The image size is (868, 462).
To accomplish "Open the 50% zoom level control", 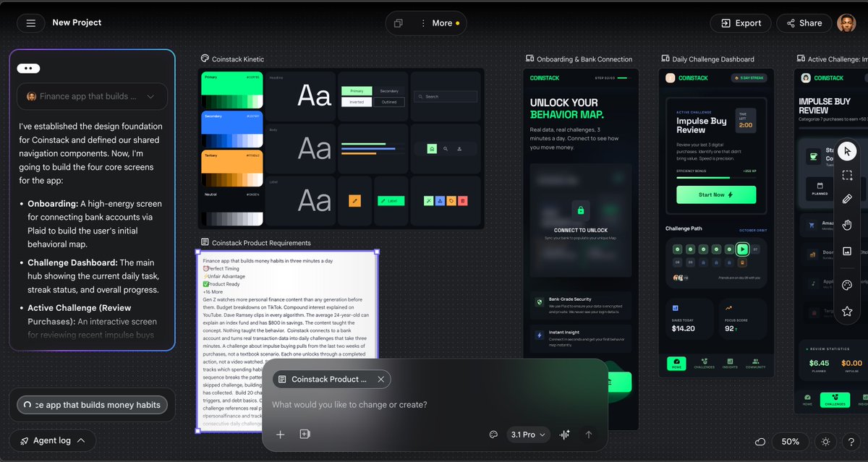I will click(x=791, y=442).
